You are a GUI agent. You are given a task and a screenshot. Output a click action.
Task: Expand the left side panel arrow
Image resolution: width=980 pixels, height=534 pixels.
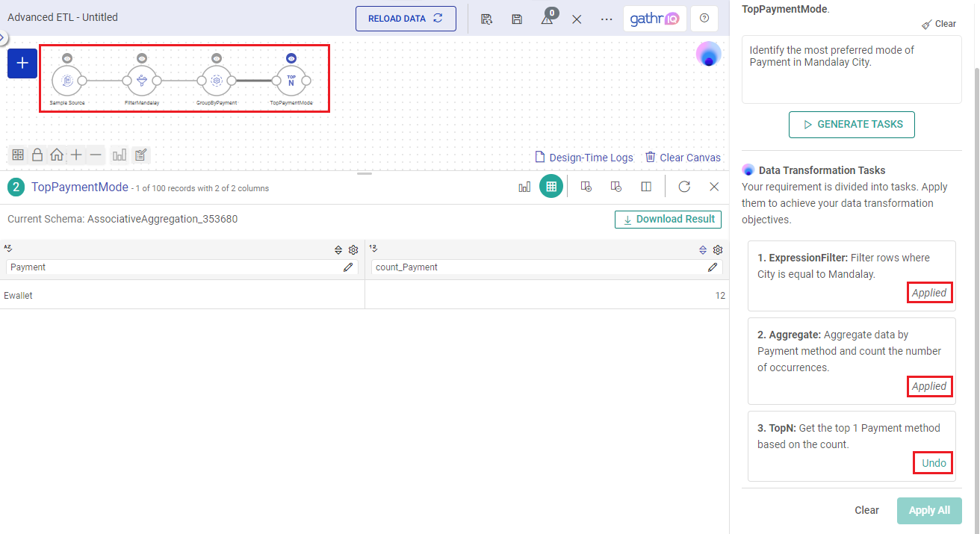pos(3,37)
